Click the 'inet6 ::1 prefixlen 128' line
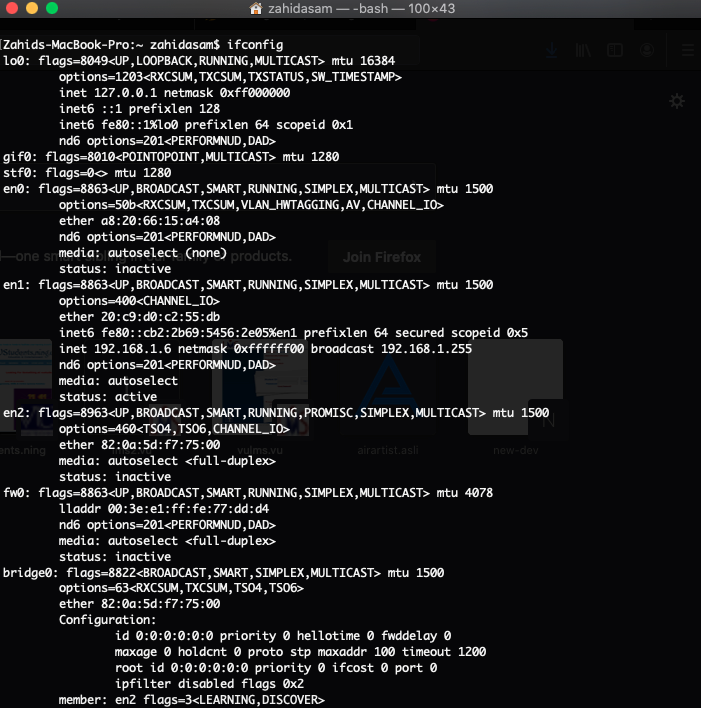The height and width of the screenshot is (708, 701). tap(139, 109)
